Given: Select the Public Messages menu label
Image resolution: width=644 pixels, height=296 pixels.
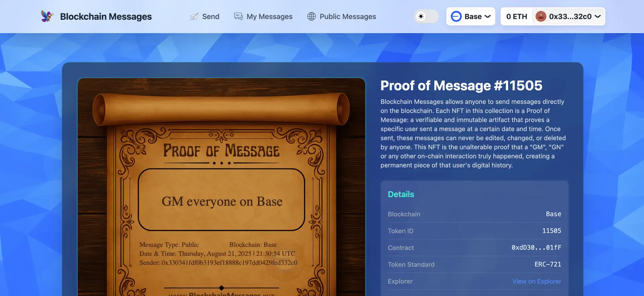Looking at the screenshot, I should (x=348, y=16).
